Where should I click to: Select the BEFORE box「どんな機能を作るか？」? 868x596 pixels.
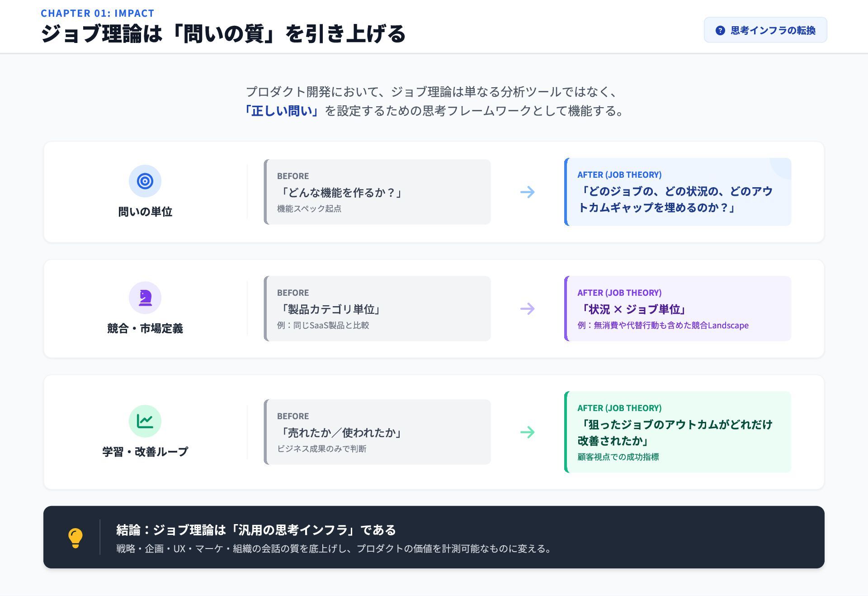377,192
